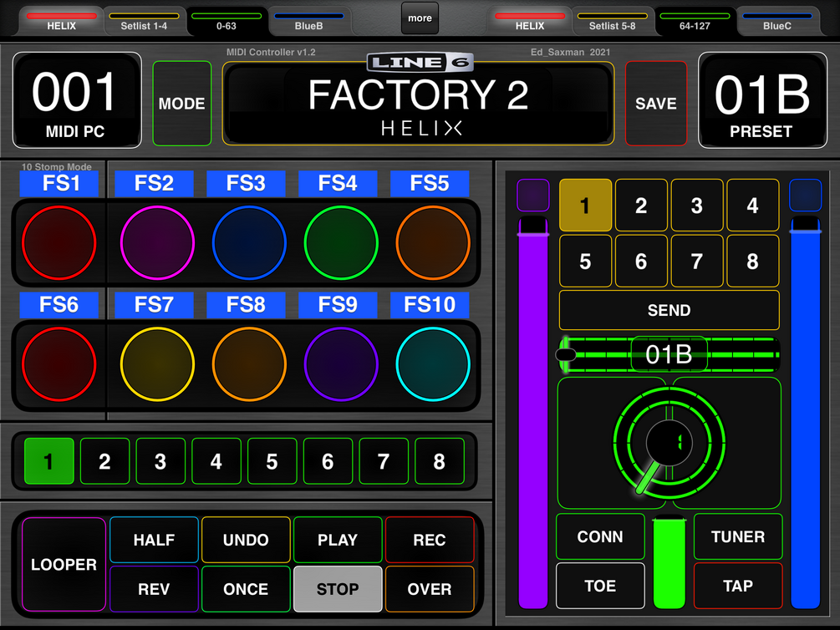
Task: Click the looper STOP button
Action: [x=338, y=589]
